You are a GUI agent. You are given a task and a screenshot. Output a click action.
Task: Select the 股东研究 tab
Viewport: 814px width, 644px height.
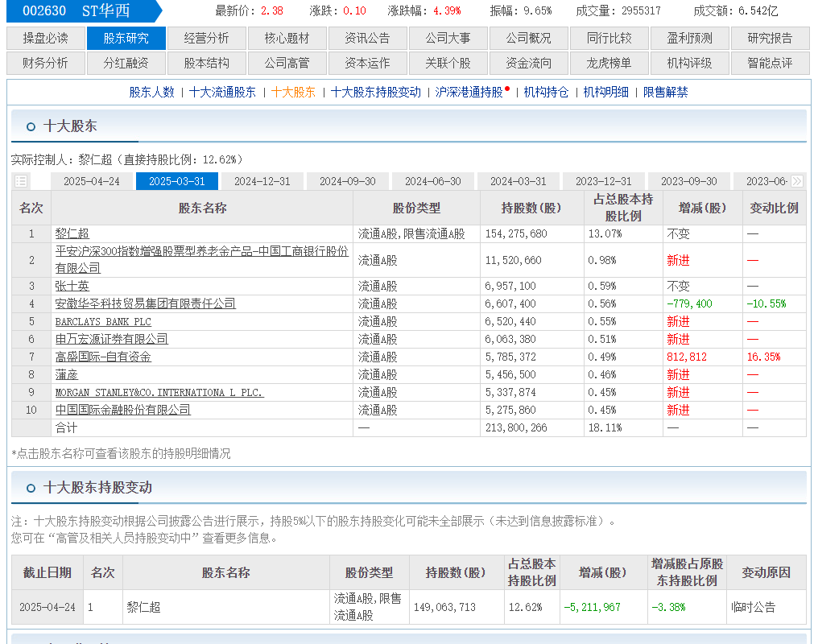[126, 38]
